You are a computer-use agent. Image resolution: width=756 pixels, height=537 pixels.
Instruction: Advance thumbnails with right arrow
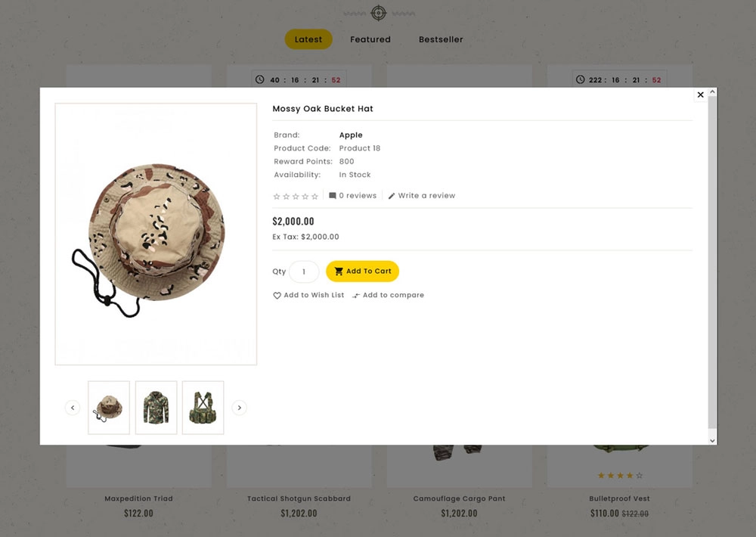coord(239,408)
